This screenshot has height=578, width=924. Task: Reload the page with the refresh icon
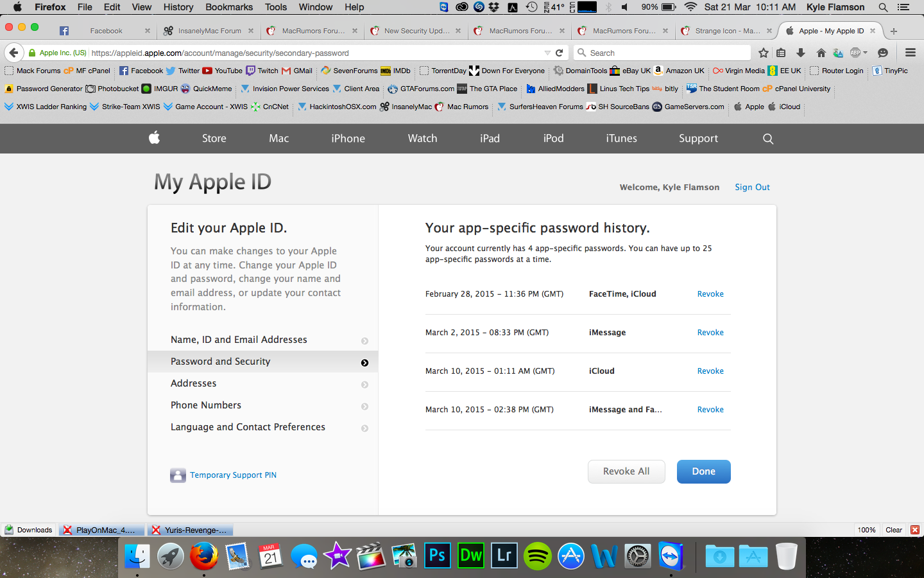(560, 53)
